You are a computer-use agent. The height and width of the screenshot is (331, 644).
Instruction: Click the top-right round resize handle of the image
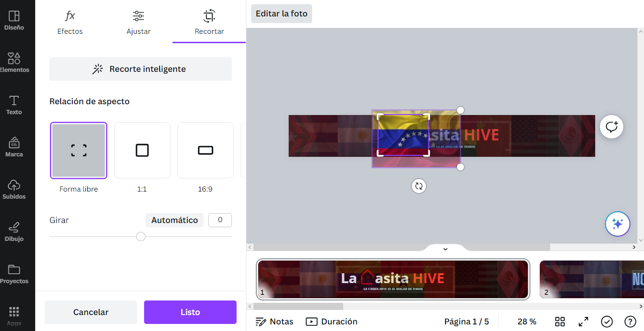[460, 110]
